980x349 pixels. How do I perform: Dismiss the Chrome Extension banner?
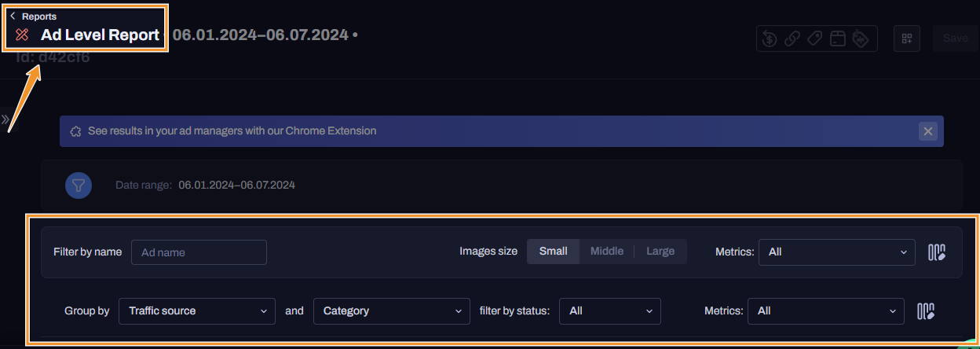click(x=928, y=131)
